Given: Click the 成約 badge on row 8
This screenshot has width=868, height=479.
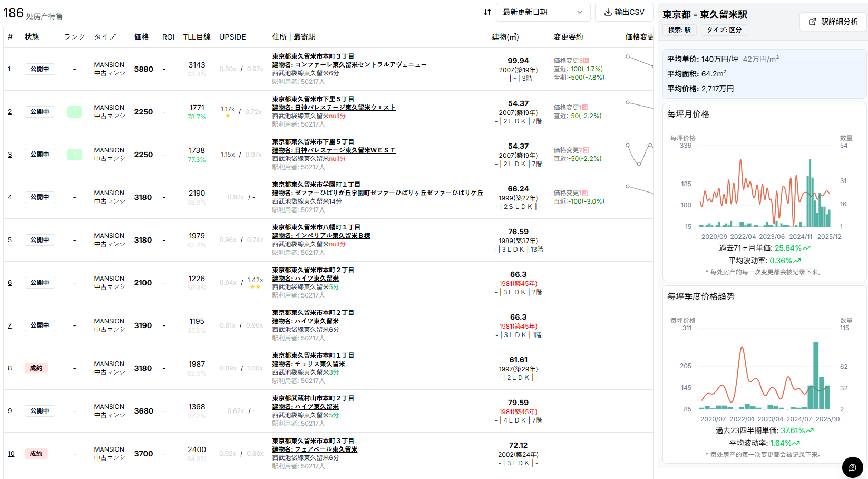Looking at the screenshot, I should (x=36, y=368).
